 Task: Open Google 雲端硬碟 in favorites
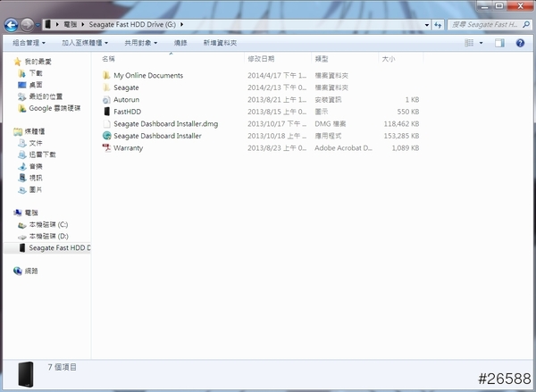coord(54,108)
